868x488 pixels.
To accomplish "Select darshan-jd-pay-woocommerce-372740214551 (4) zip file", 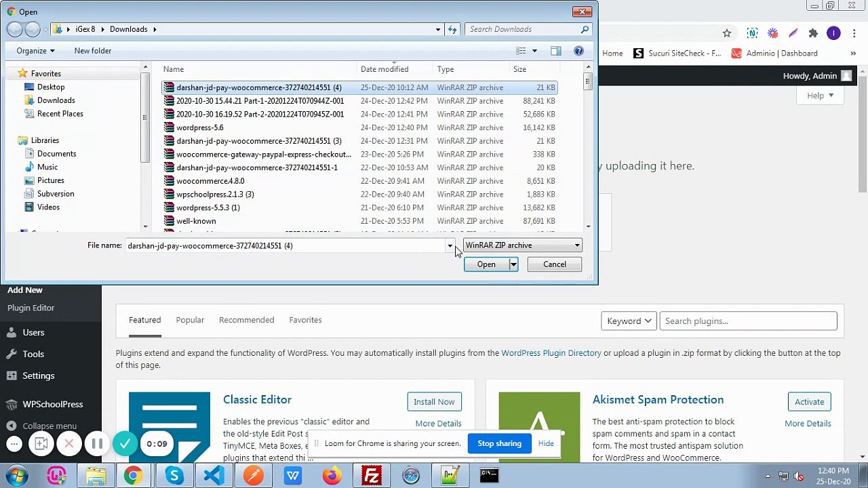I will 359,87.
